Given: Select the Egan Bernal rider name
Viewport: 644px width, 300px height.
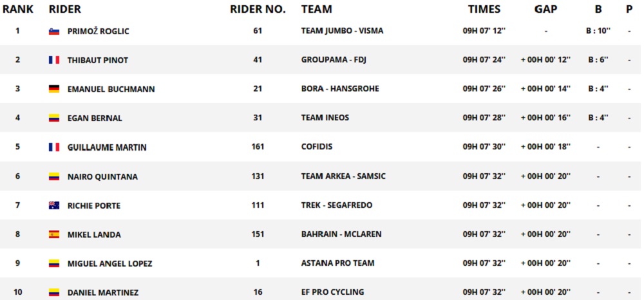Looking at the screenshot, I should 95,118.
